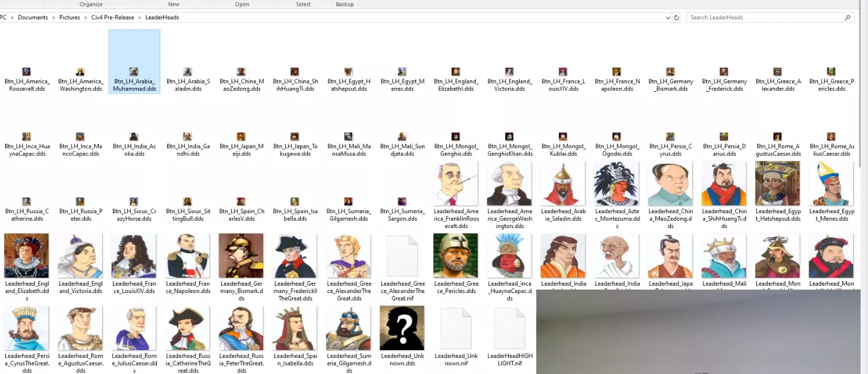The width and height of the screenshot is (868, 374).
Task: Select Leaderhead_Rome_JuliusCaesar.dds thumbnail
Action: [133, 328]
